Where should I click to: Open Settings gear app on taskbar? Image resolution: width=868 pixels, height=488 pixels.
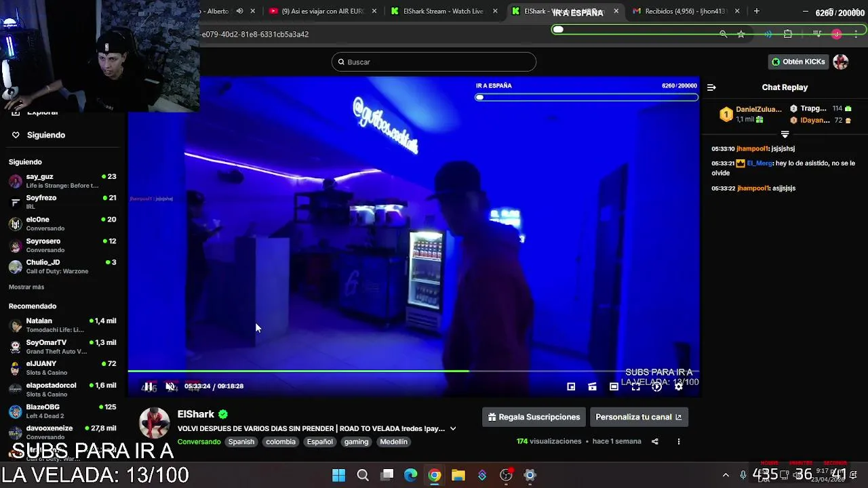tap(530, 475)
